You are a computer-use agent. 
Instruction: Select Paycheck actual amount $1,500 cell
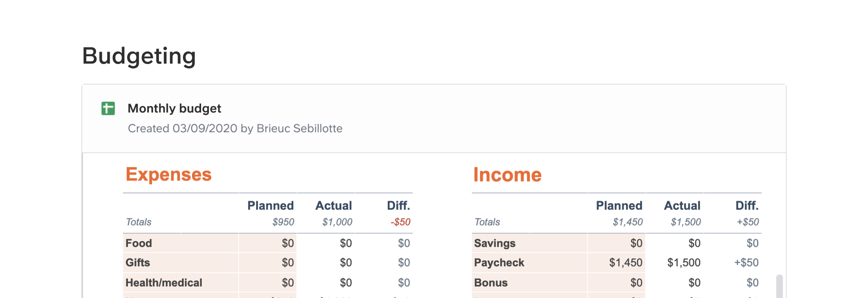(684, 263)
